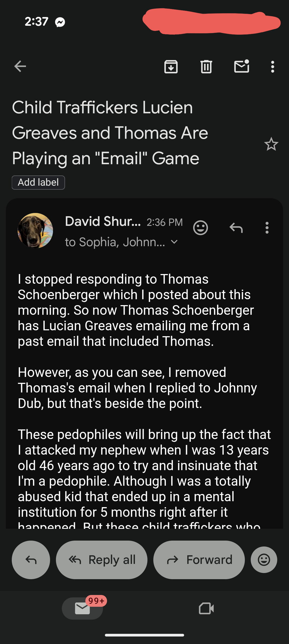
Task: Archive this email with the archive icon
Action: coord(171,67)
